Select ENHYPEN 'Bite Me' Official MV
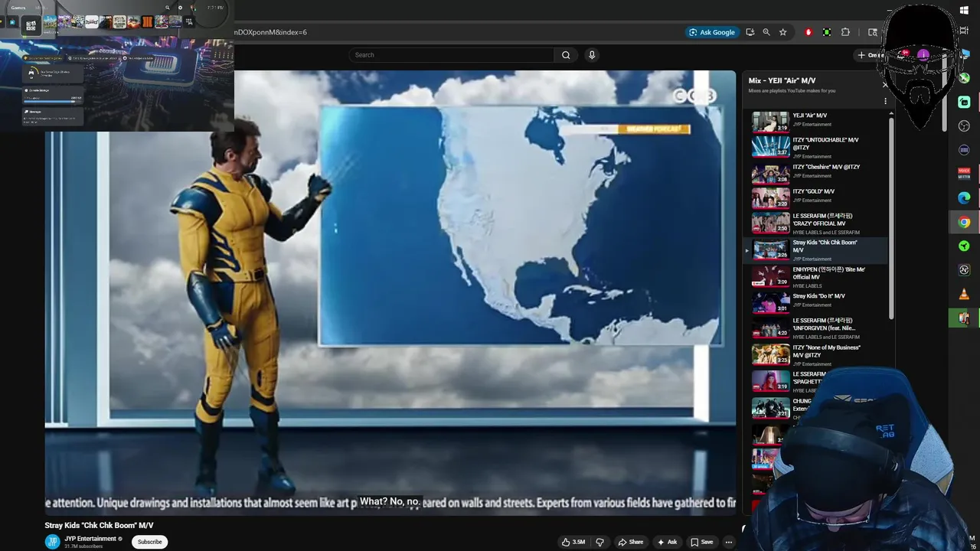Screen dimensions: 980x551 [x=819, y=276]
